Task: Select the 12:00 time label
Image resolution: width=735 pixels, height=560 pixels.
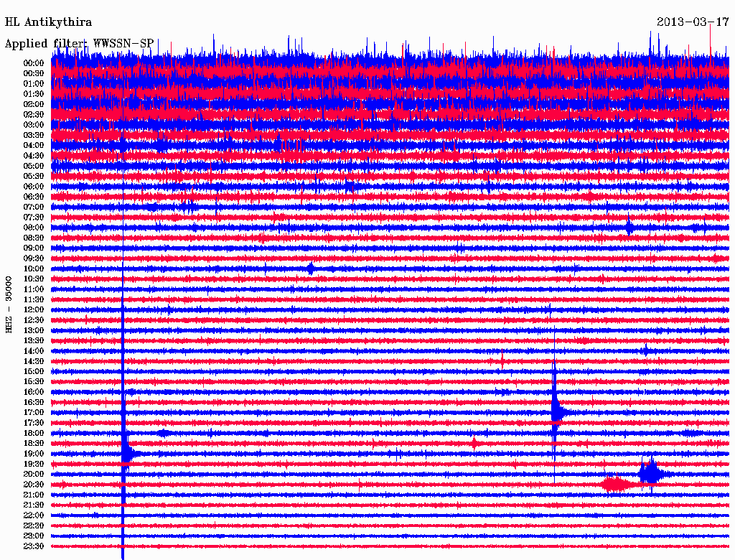Action: 34,309
